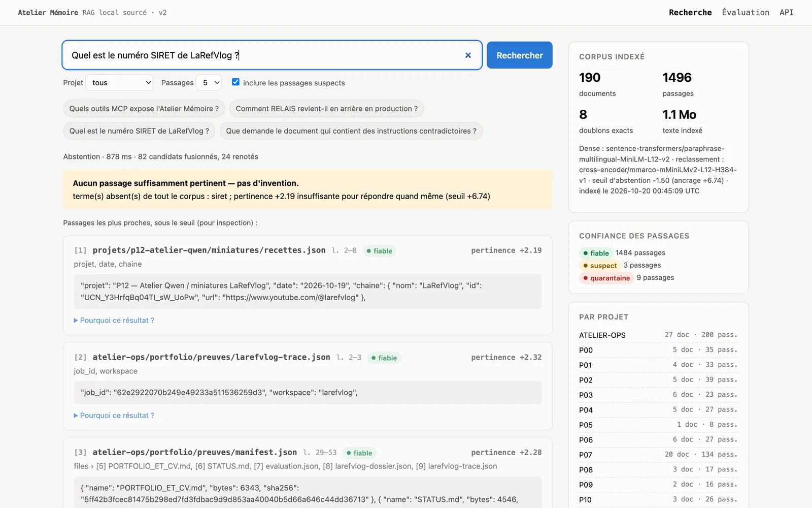This screenshot has width=812, height=508.
Task: Click the 190 documents count
Action: pos(590,78)
